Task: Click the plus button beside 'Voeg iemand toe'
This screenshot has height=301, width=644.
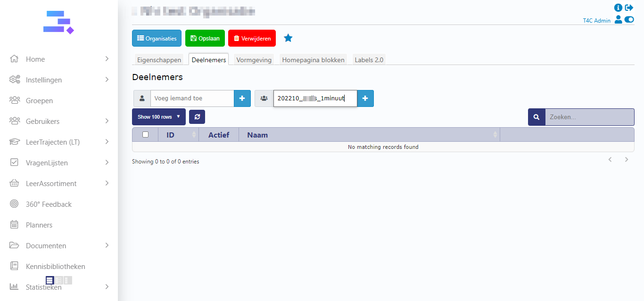Action: click(242, 98)
